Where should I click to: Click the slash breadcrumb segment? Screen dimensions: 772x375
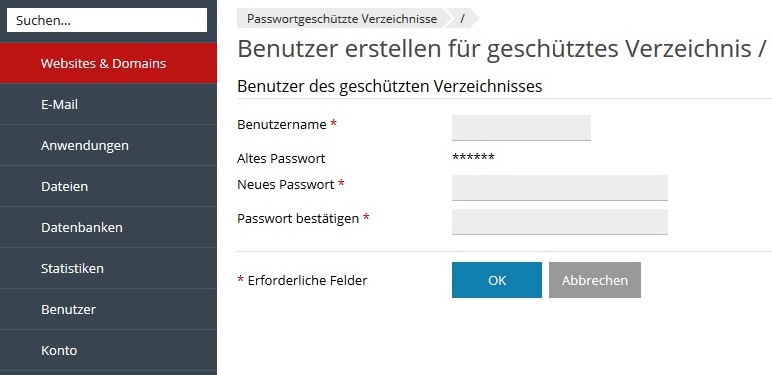click(x=462, y=19)
